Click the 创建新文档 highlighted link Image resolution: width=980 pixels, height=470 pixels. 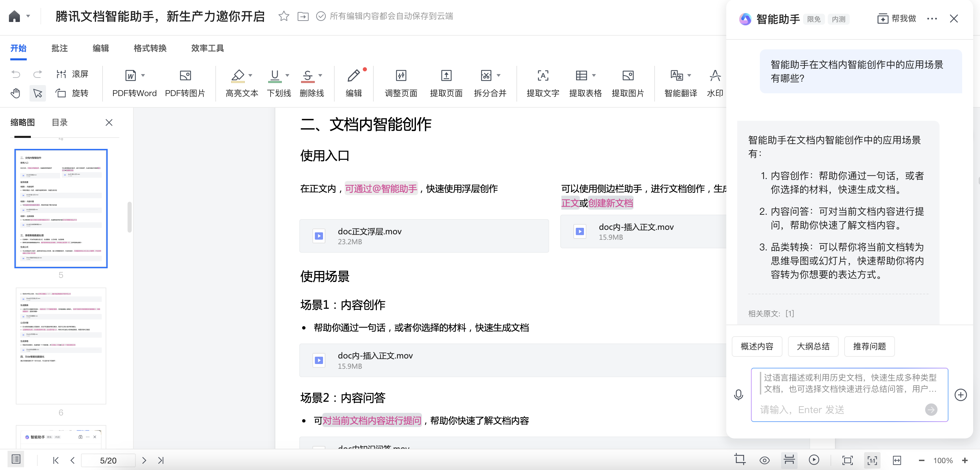tap(611, 203)
